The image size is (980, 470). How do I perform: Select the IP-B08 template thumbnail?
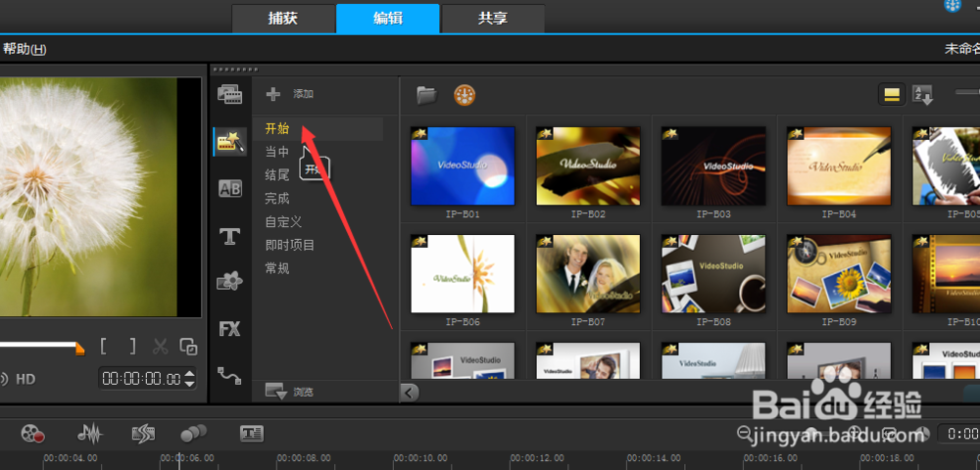[713, 274]
